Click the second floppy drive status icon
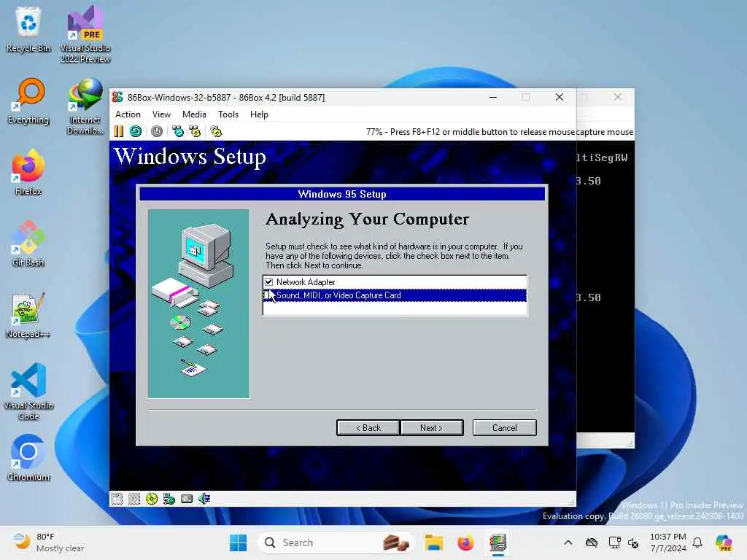The width and height of the screenshot is (747, 560). [134, 499]
